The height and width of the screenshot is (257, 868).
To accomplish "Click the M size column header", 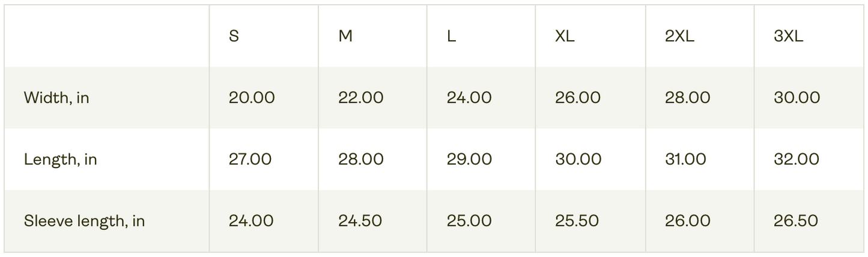I will coord(345,36).
